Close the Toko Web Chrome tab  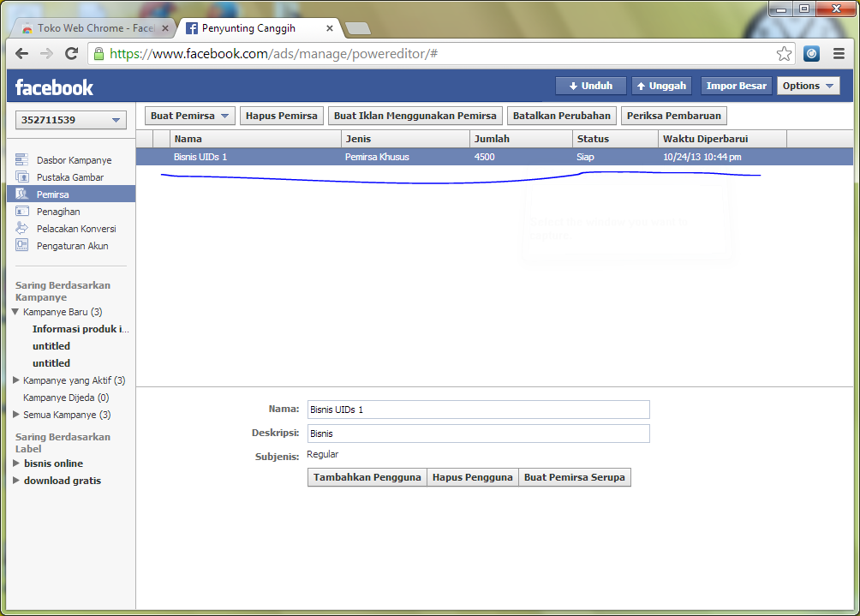165,28
